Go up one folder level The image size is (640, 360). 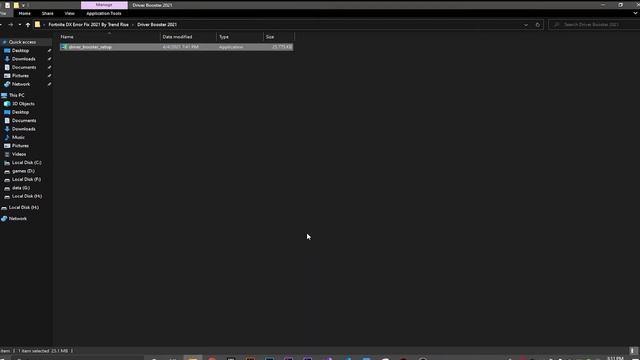[x=28, y=25]
